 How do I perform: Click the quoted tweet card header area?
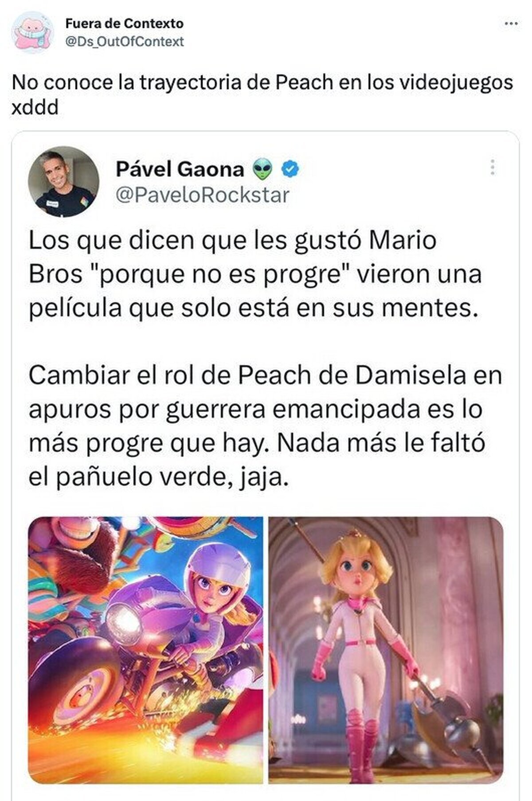coord(265,181)
